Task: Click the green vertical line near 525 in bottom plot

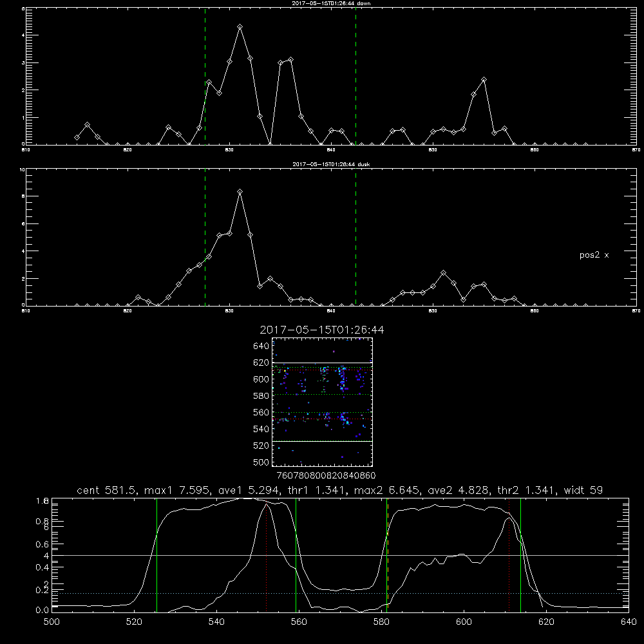Action: tap(157, 555)
